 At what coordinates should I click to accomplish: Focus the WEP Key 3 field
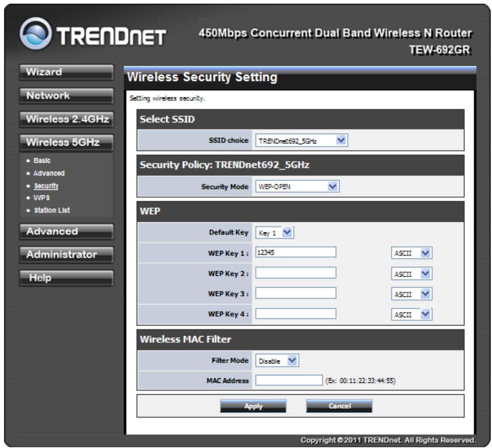click(x=296, y=293)
